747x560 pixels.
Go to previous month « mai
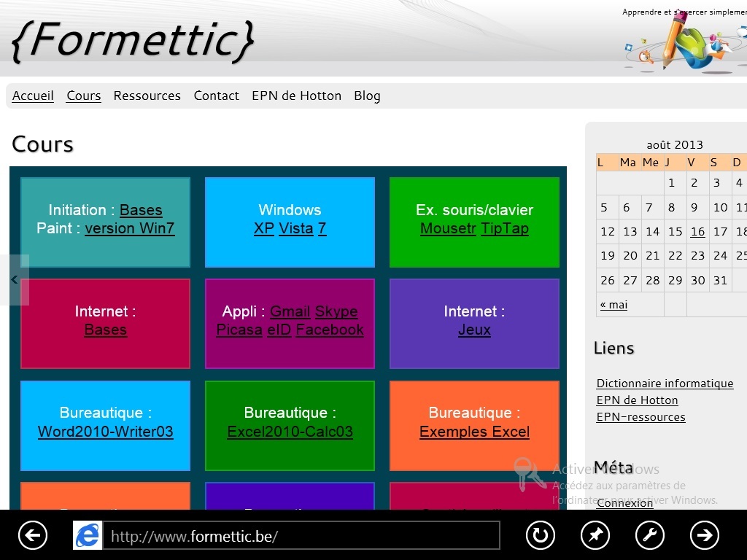click(614, 305)
